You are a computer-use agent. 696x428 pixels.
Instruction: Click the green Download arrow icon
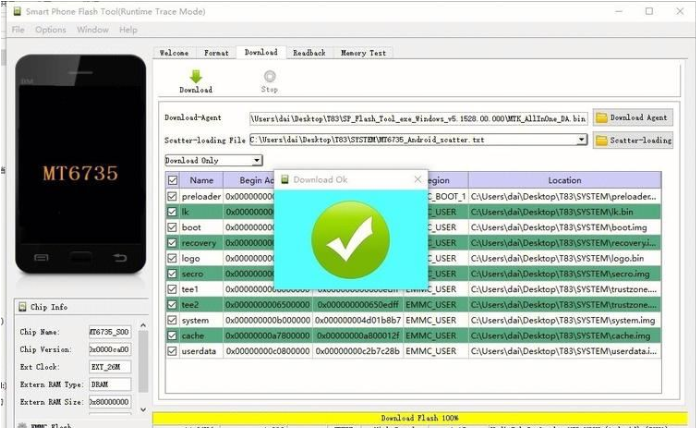click(196, 76)
